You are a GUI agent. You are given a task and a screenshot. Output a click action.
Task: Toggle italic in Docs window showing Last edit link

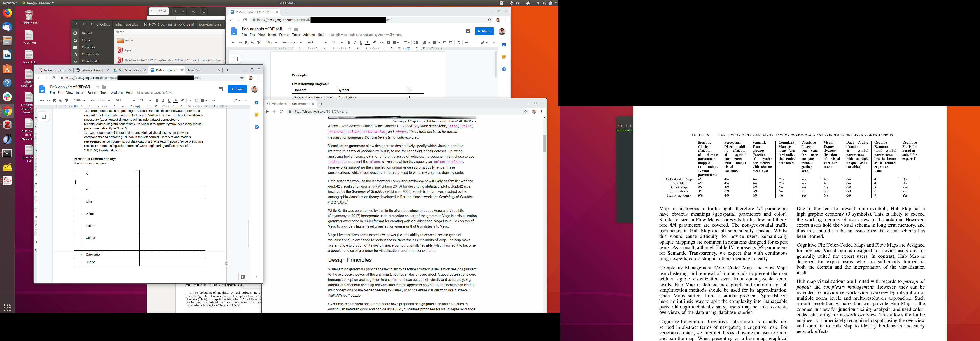pyautogui.click(x=355, y=43)
